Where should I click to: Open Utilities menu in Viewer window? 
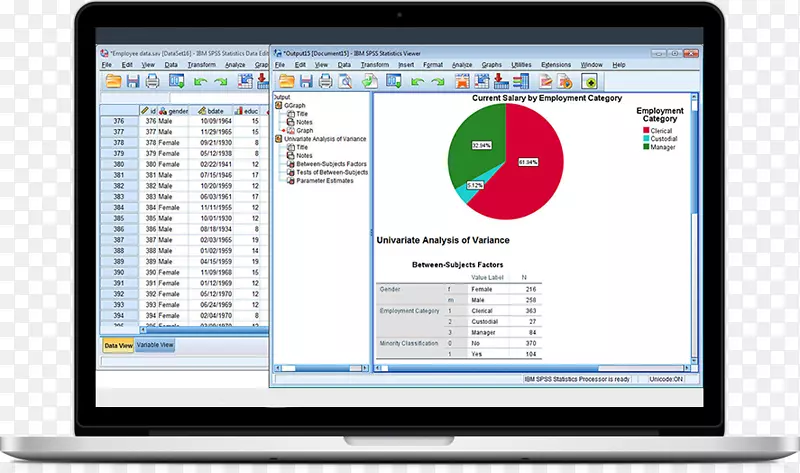point(521,65)
